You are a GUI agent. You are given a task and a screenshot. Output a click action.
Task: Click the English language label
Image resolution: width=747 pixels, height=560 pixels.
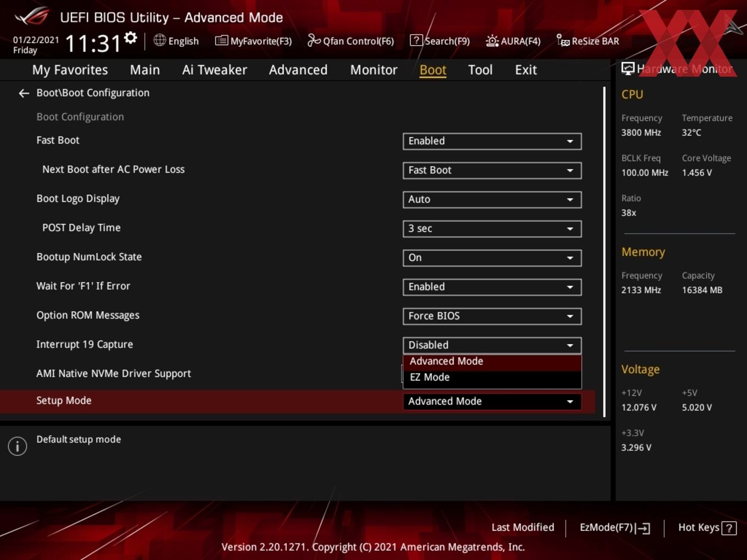tap(183, 41)
